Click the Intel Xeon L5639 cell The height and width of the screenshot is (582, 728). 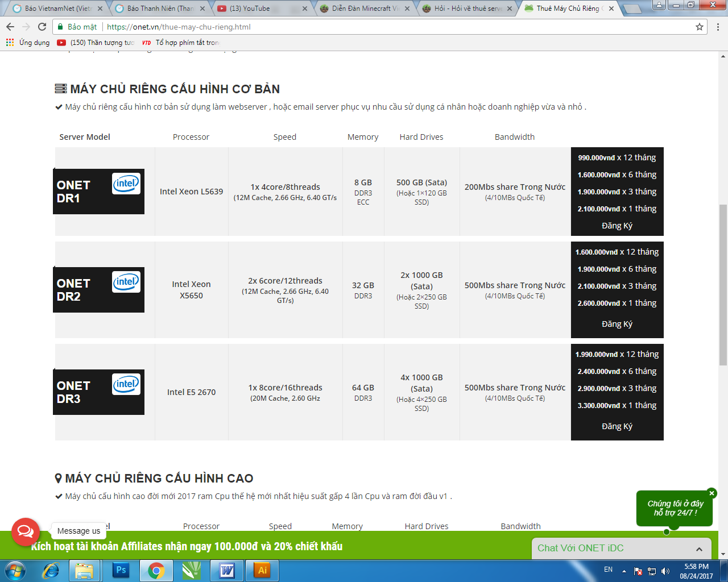pos(191,192)
